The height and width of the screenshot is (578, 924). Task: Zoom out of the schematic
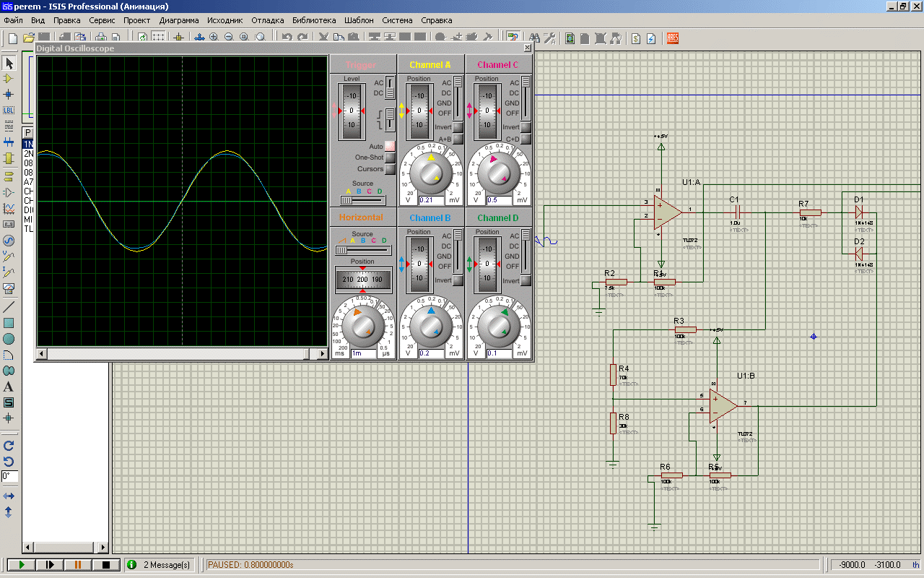coord(229,38)
